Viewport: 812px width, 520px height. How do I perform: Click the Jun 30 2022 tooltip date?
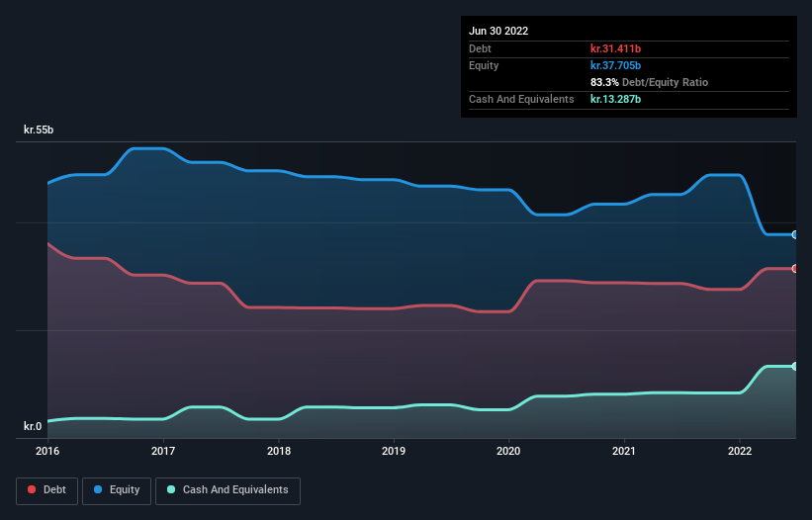pos(498,31)
